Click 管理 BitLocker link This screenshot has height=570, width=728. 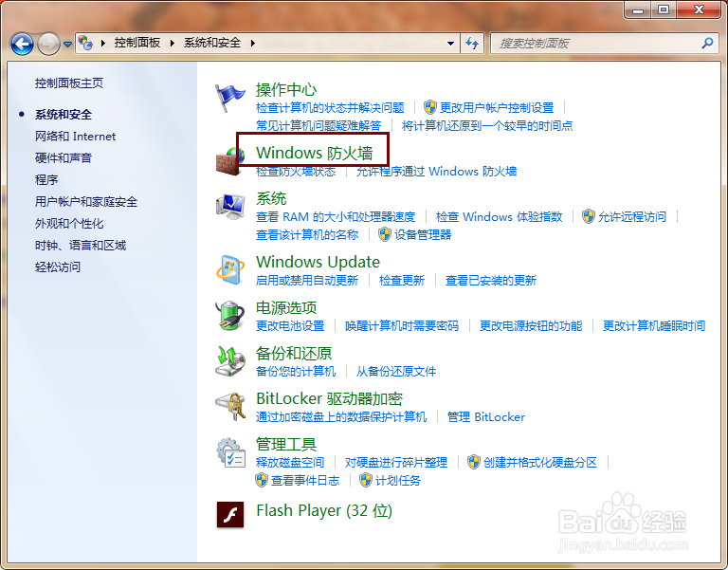point(486,417)
